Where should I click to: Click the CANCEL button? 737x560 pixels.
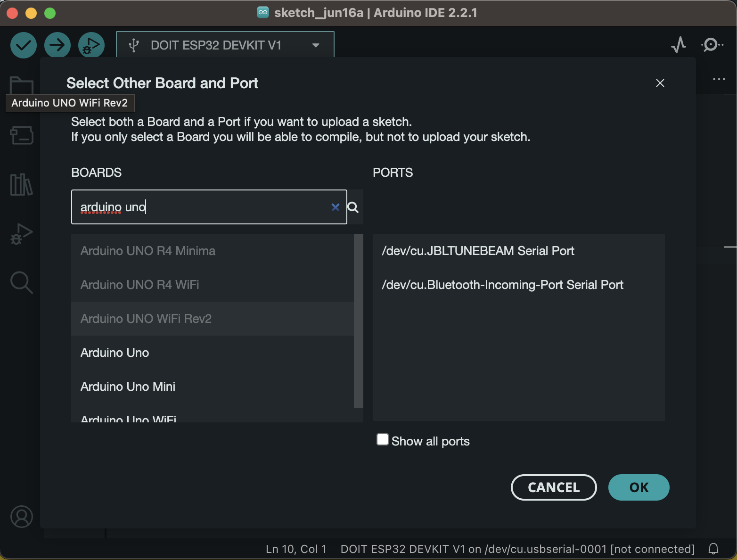[554, 487]
